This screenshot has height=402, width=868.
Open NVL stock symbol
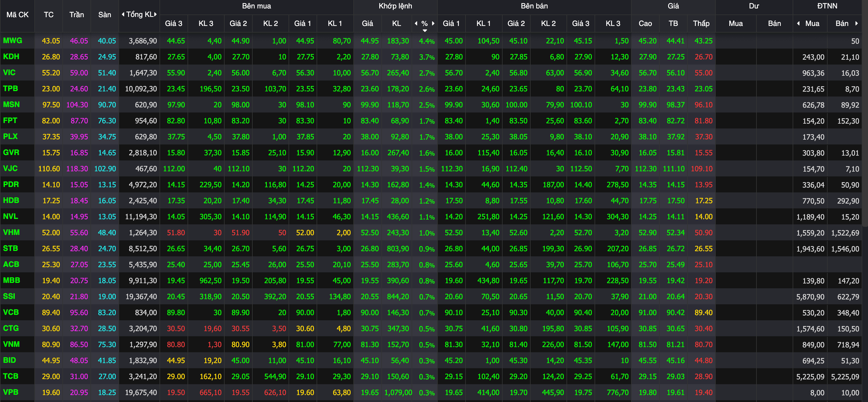[x=11, y=216]
